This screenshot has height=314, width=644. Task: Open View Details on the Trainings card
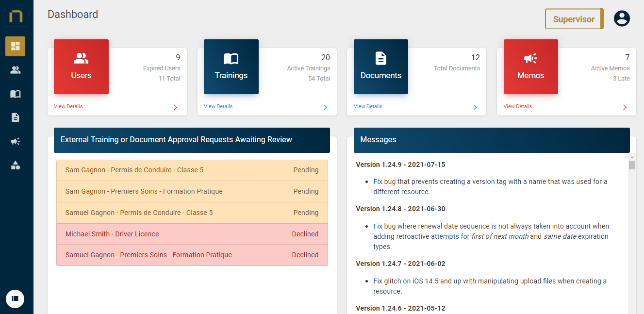(218, 106)
